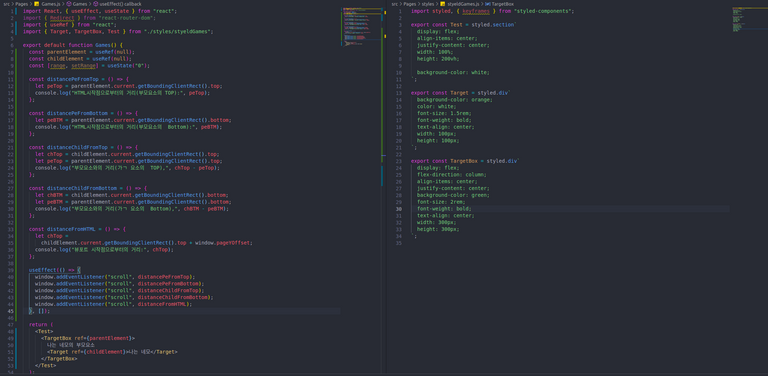Click the underlined keyframes import in styeldGames.js
The image size is (768, 376).
(x=476, y=11)
